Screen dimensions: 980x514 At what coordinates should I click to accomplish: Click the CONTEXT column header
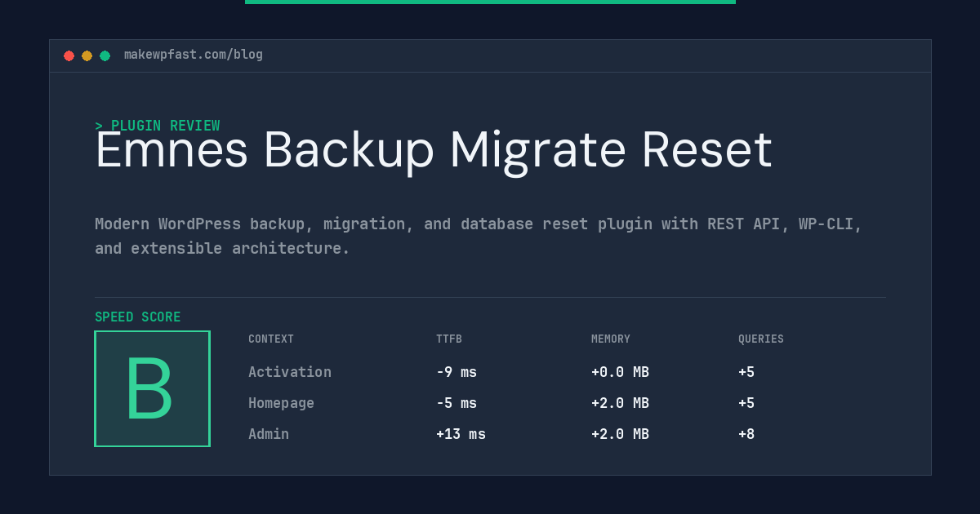click(x=271, y=339)
